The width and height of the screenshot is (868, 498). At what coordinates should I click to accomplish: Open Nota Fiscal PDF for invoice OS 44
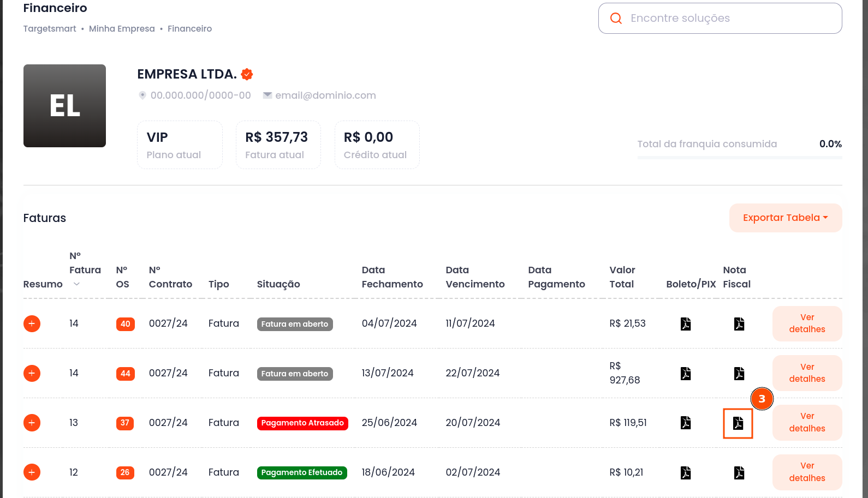[x=739, y=374]
